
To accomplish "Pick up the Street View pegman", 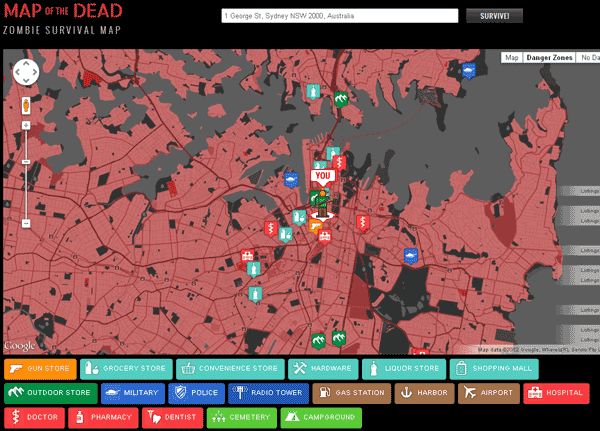I will coord(26,106).
